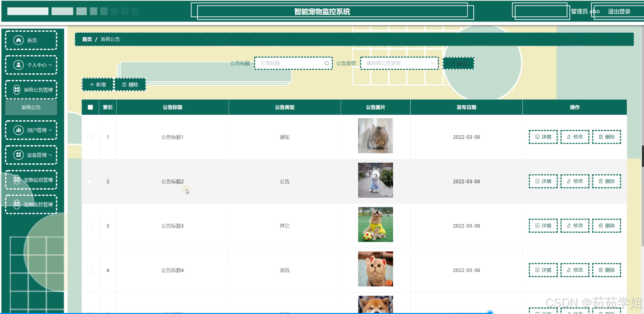Click the 公告类型 column header

(x=285, y=107)
